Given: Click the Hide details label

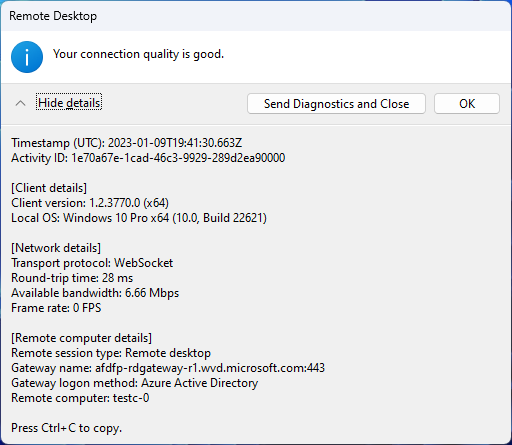Looking at the screenshot, I should (69, 103).
